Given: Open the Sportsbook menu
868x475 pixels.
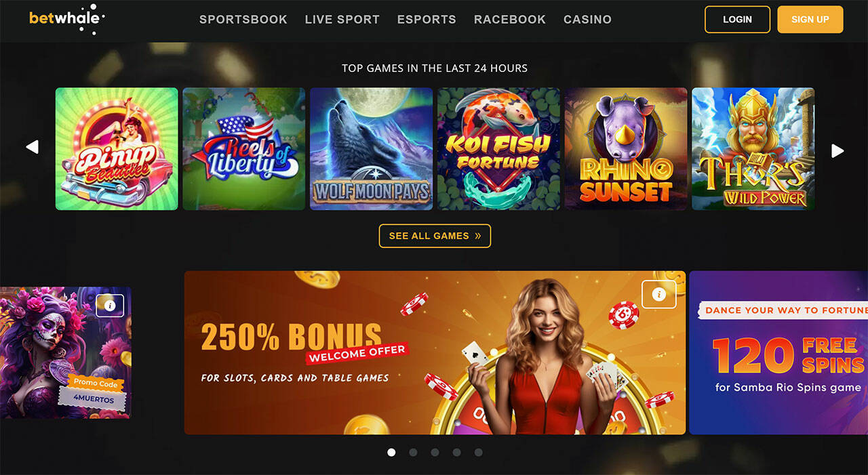Looking at the screenshot, I should coord(243,20).
